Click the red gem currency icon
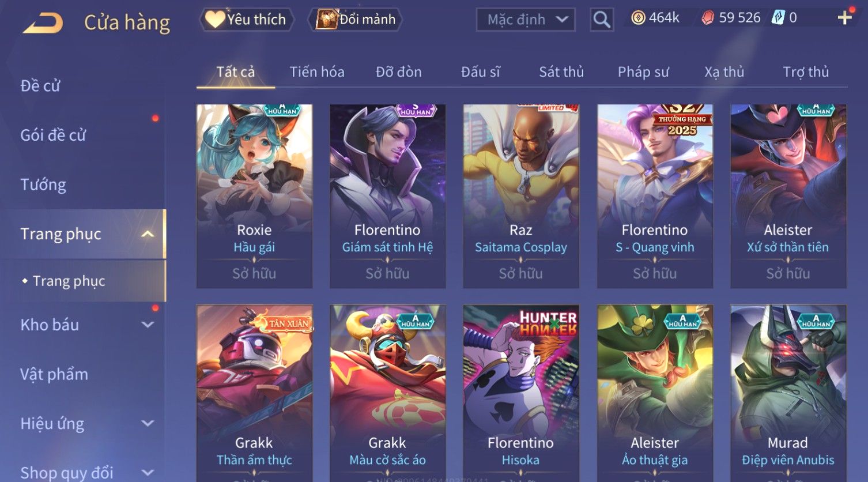Image resolution: width=868 pixels, height=482 pixels. (x=707, y=18)
